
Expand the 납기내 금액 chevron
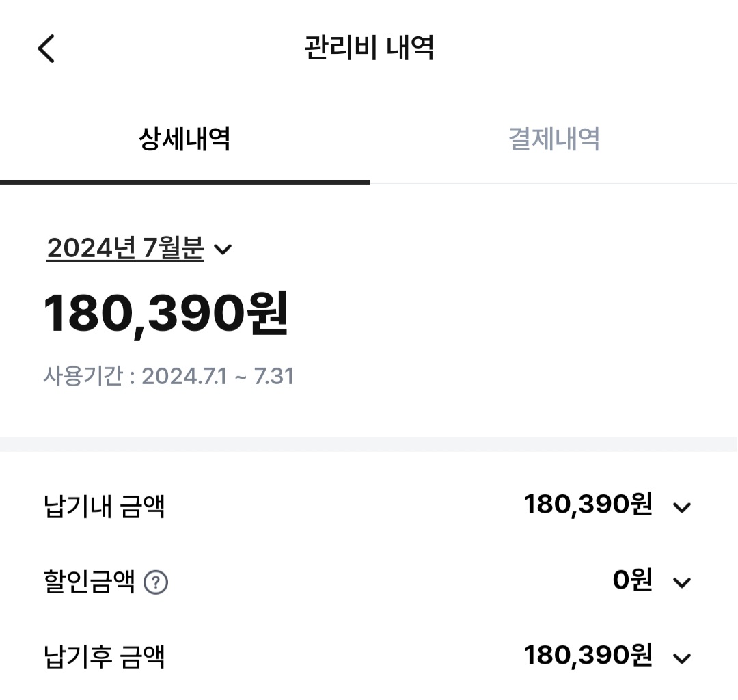(x=682, y=507)
